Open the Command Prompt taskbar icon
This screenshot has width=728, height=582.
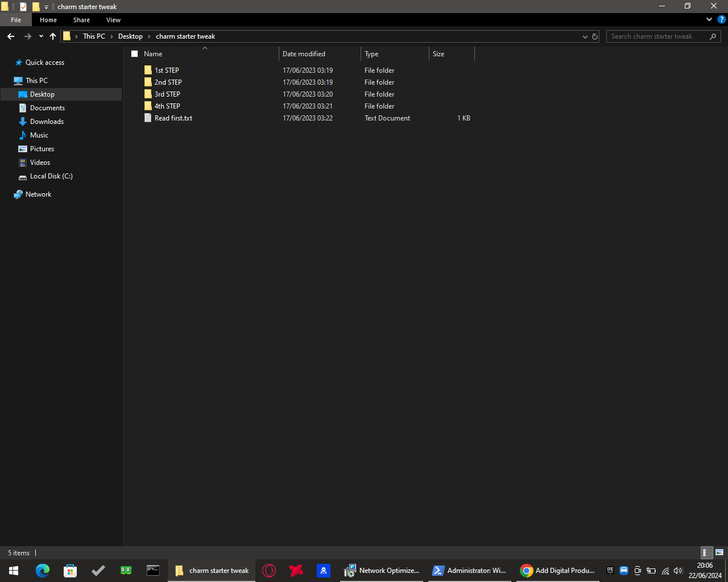pyautogui.click(x=153, y=571)
